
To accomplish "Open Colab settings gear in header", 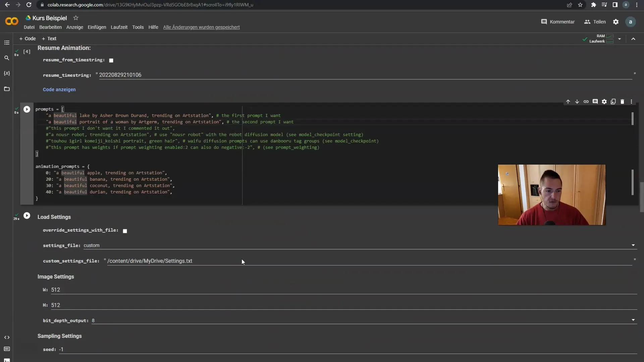I will pos(616,22).
